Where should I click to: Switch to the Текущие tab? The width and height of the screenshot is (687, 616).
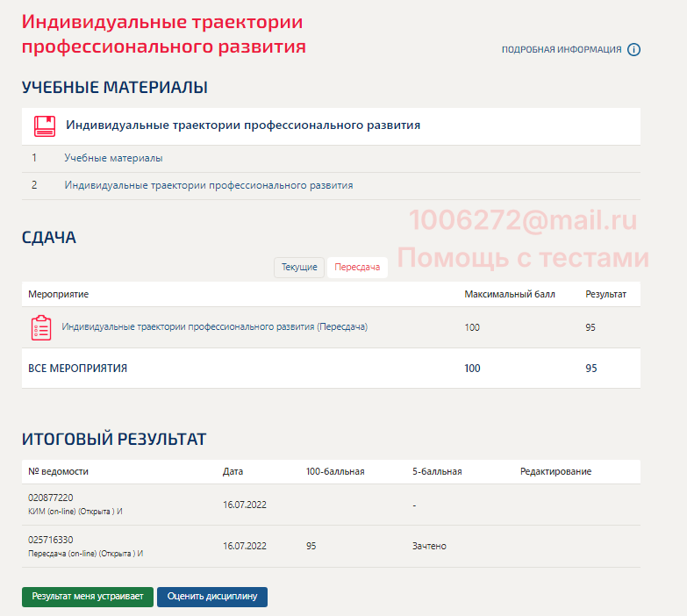point(299,267)
